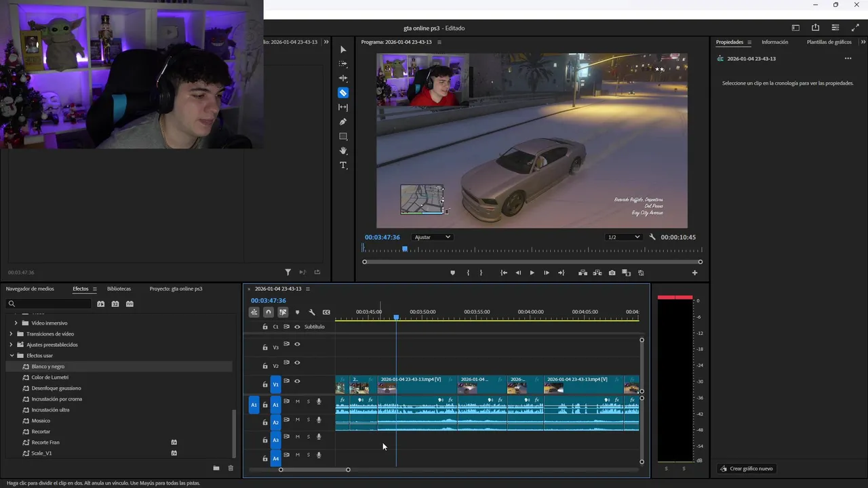
Task: Hide the V3 track output eye
Action: pos(297,344)
